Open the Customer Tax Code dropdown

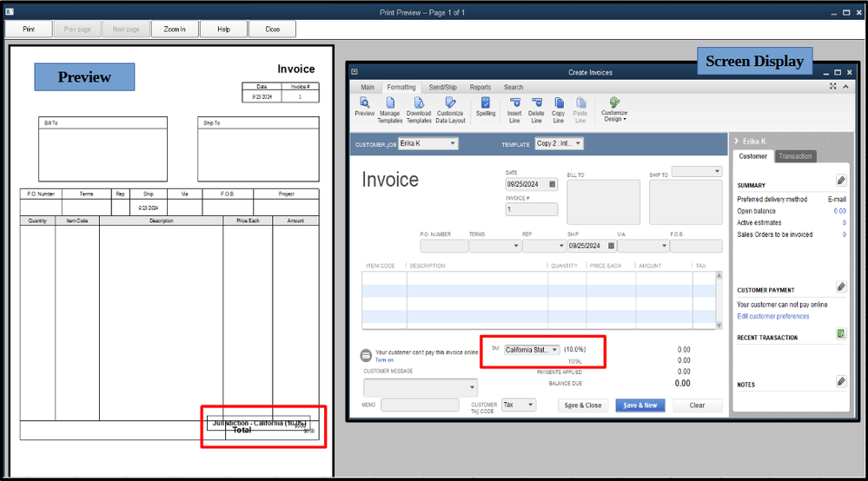tap(530, 405)
